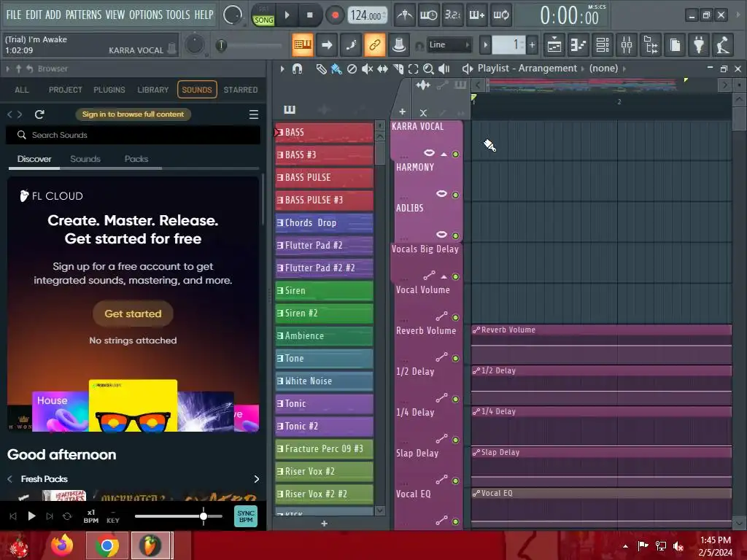Click the tempo field showing 124.000
This screenshot has height=560, width=747.
click(x=368, y=15)
